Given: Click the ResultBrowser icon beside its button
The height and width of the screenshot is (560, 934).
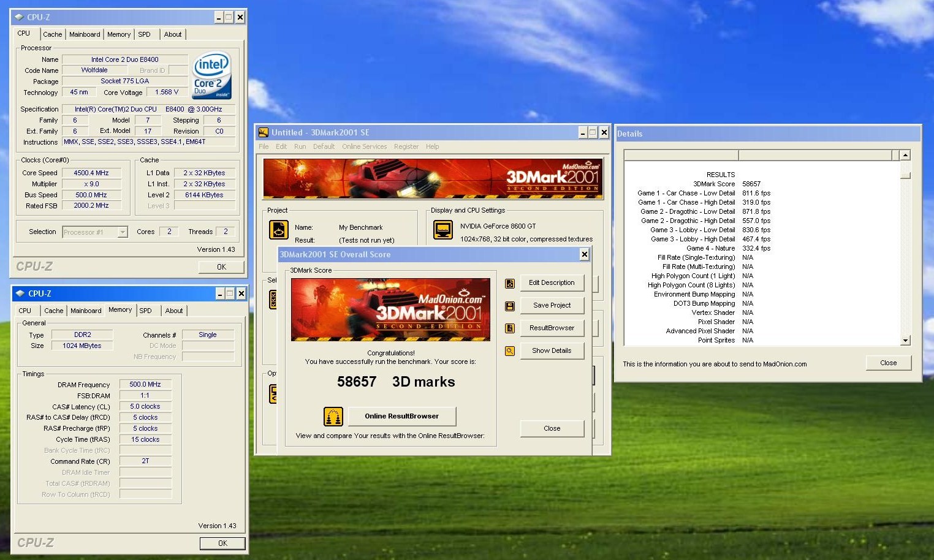Looking at the screenshot, I should 509,328.
